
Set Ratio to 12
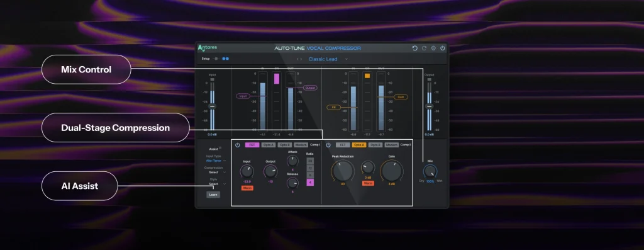point(310,168)
